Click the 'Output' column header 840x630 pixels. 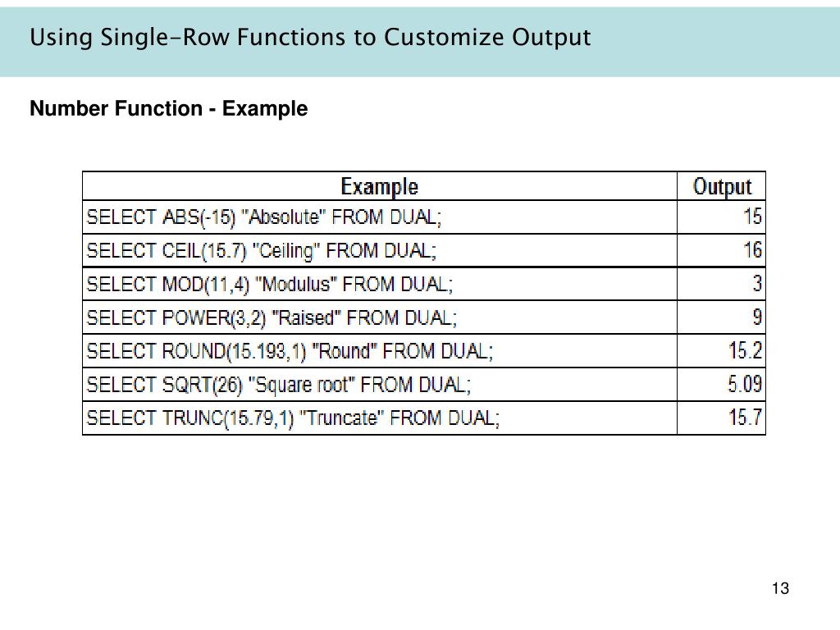[722, 186]
